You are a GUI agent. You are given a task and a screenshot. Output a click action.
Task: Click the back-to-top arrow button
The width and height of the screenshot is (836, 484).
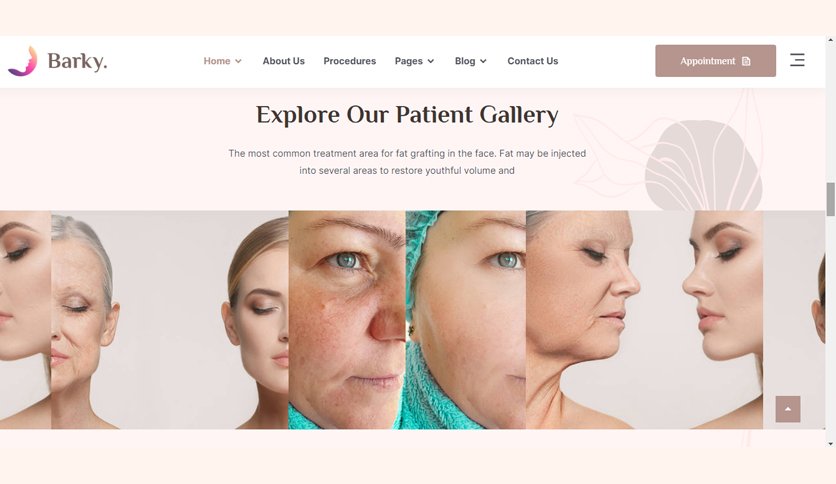787,409
